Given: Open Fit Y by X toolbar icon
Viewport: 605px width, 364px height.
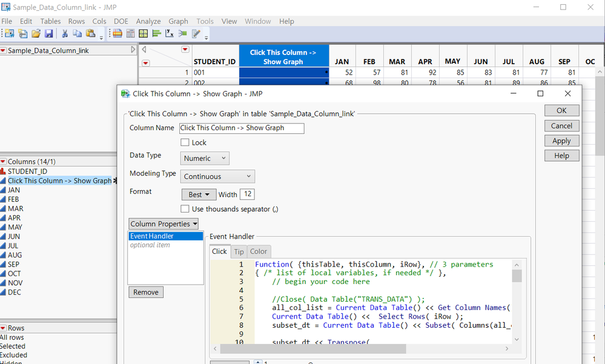Looking at the screenshot, I should 169,34.
